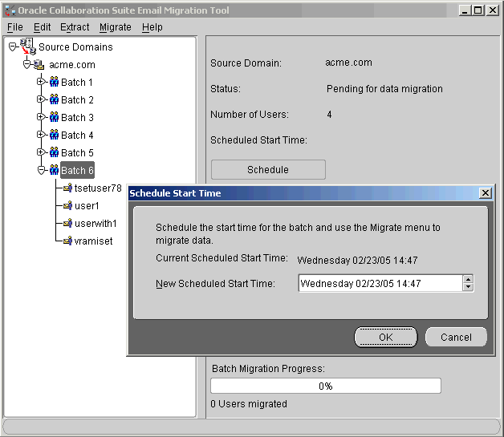
Task: Collapse the Source Domains tree node
Action: pos(13,47)
